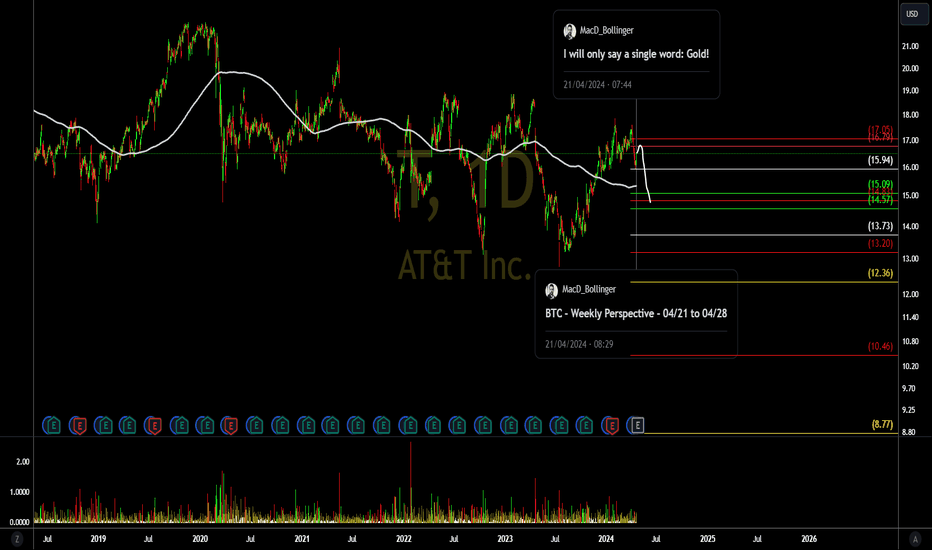Screen dimensions: 932x550
Task: Open the grey upcoming earnings E marker
Action: 637,425
